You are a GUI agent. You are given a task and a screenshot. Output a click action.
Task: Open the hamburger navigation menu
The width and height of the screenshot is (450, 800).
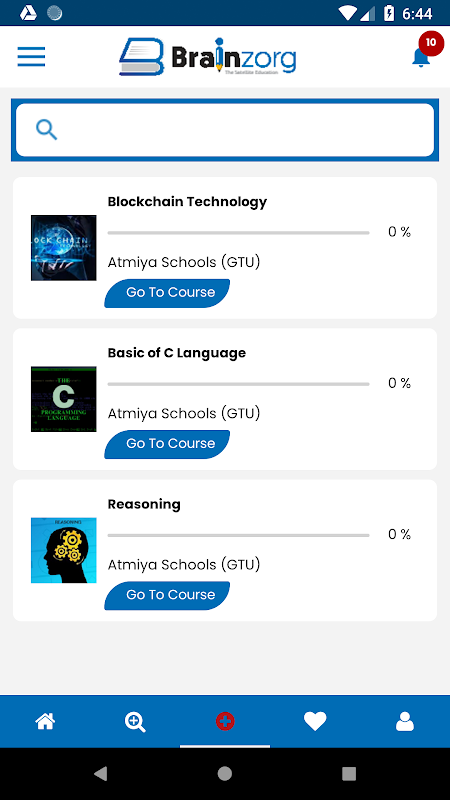(x=31, y=56)
